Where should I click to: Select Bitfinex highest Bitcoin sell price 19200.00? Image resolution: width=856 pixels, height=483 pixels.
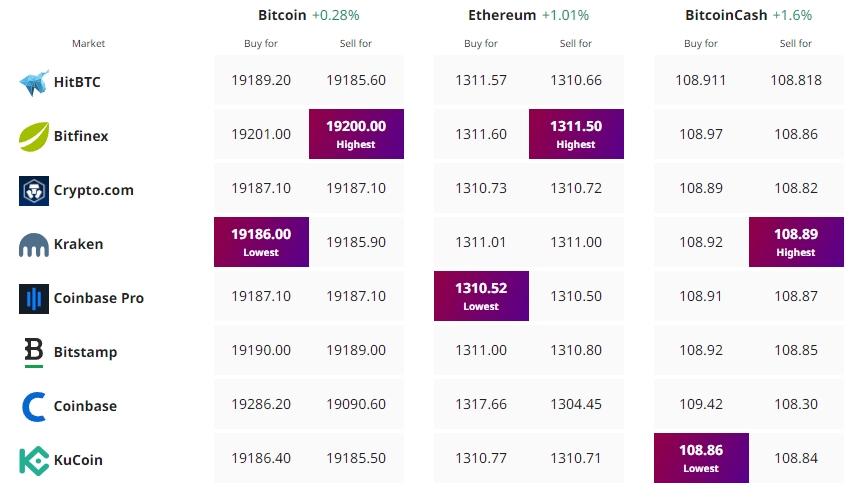click(356, 134)
